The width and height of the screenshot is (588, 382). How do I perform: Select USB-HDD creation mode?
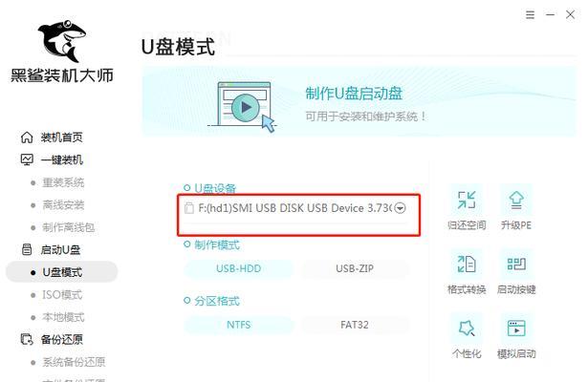pyautogui.click(x=238, y=268)
